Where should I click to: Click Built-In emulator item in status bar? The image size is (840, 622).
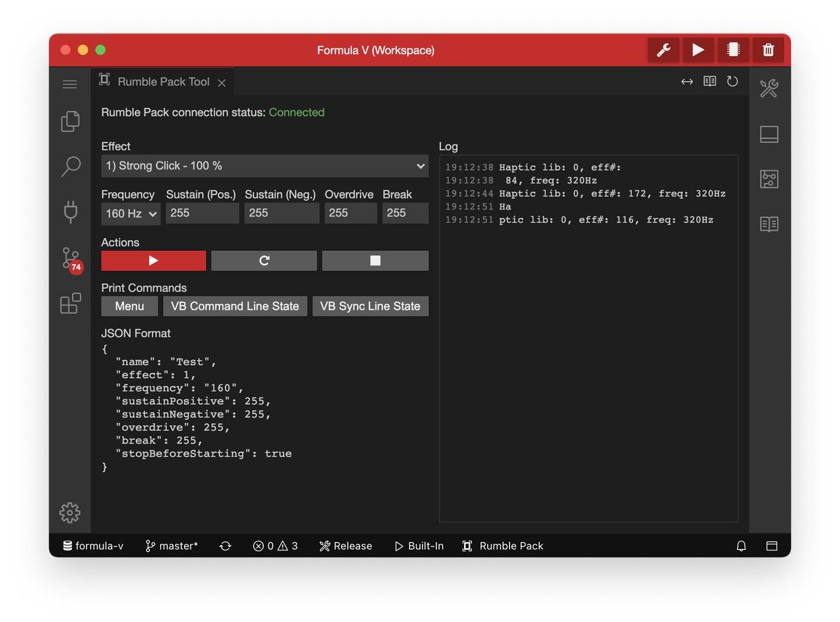tap(419, 546)
